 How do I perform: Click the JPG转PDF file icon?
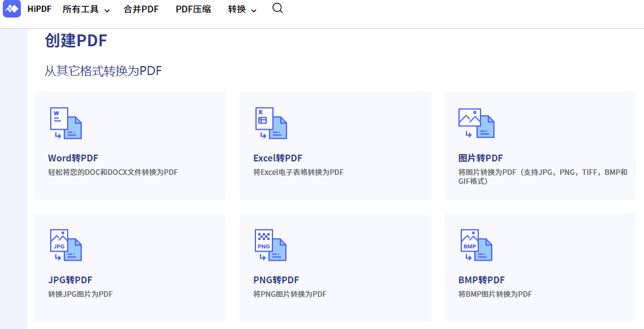65,245
